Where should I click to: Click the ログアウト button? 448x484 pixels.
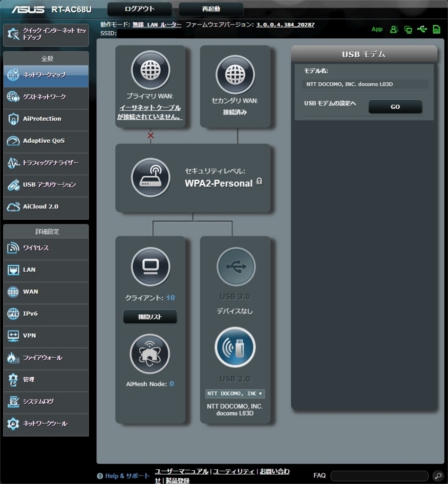(x=139, y=9)
